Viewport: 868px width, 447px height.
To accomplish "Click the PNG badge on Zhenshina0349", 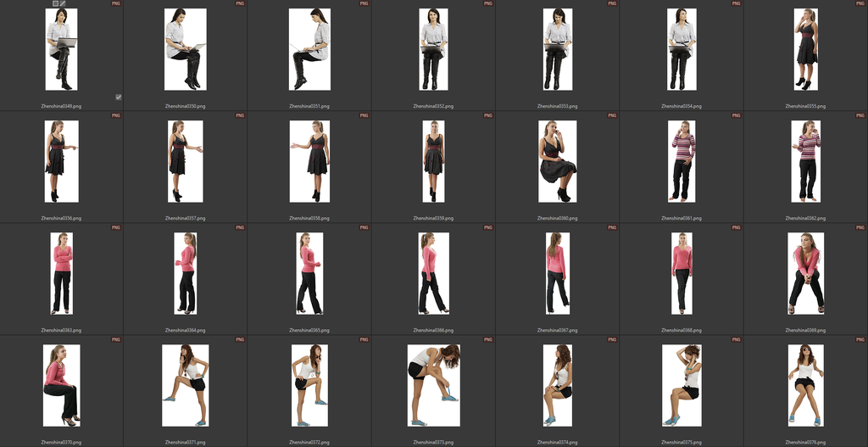I will (115, 4).
